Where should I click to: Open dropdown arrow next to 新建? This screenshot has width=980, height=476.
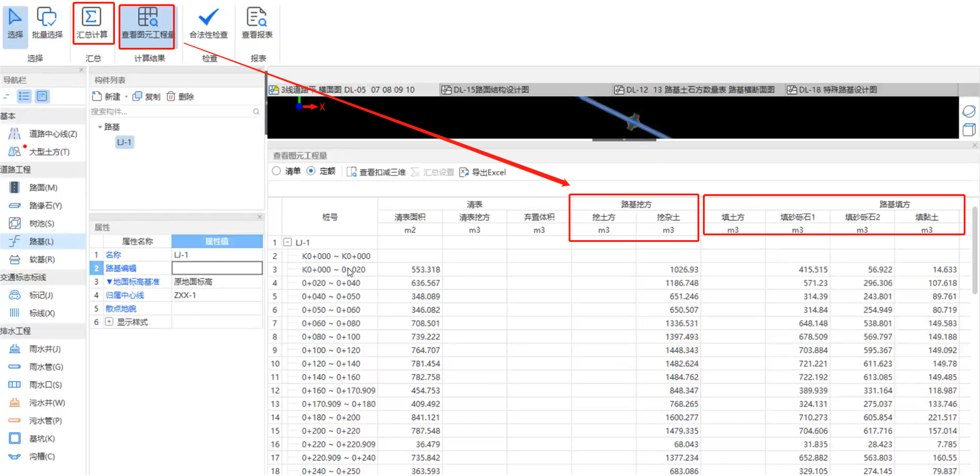click(126, 97)
